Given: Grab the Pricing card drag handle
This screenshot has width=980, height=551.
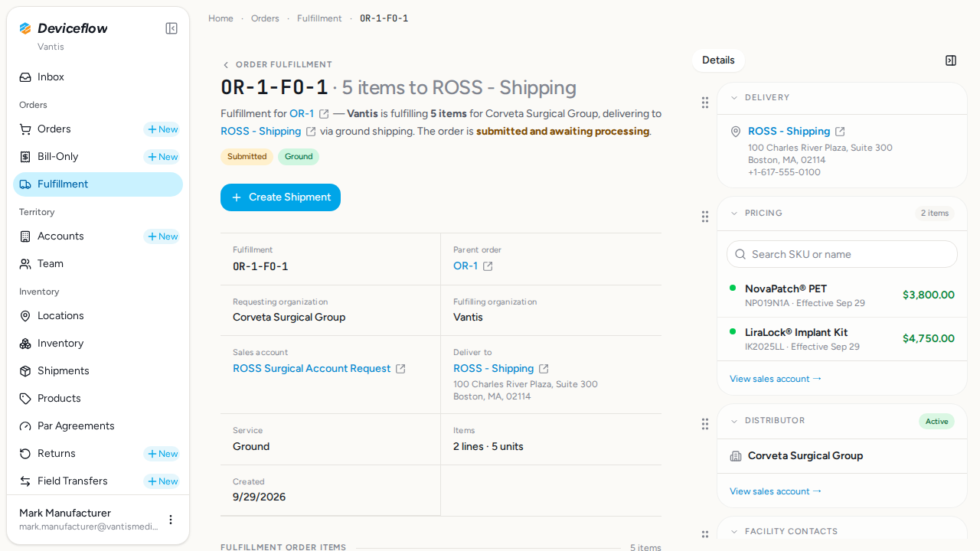Looking at the screenshot, I should pyautogui.click(x=705, y=217).
